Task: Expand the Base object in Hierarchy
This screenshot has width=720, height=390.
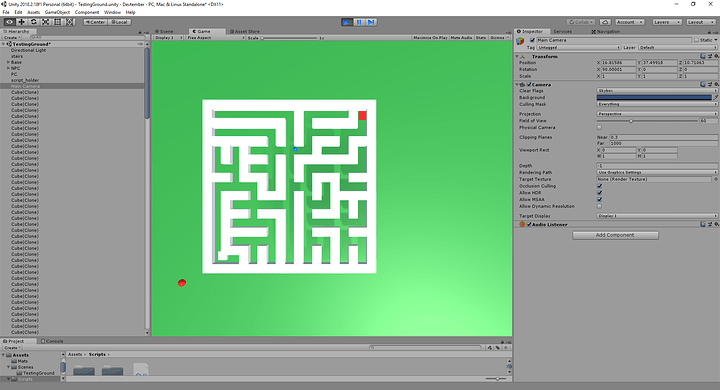Action: tap(8, 62)
